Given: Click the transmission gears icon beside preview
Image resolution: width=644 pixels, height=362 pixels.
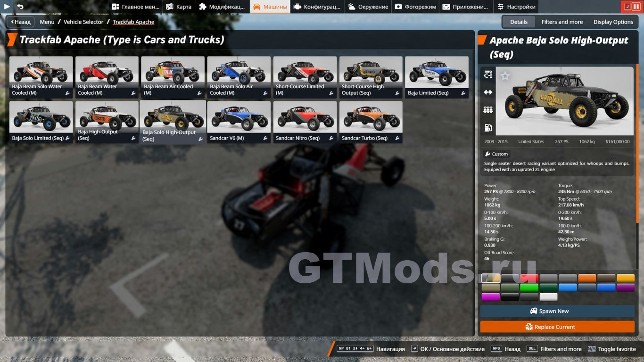Looking at the screenshot, I should (488, 110).
